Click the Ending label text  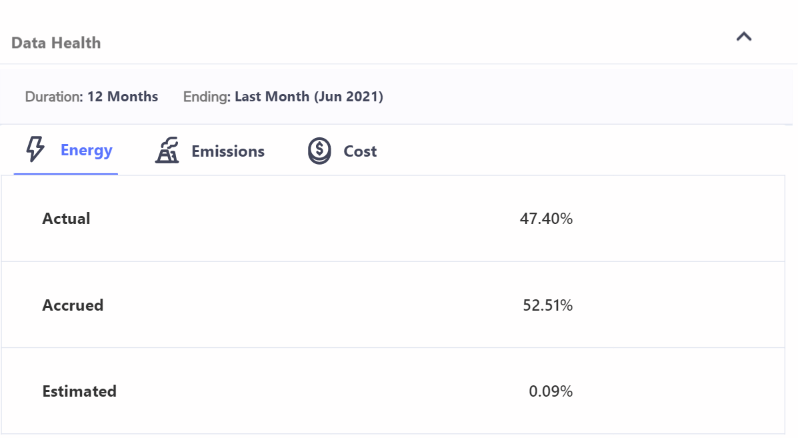207,96
